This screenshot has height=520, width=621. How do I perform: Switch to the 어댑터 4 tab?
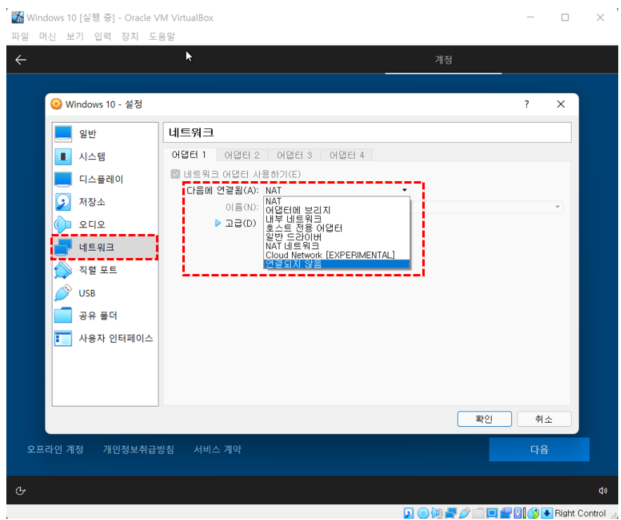click(347, 155)
